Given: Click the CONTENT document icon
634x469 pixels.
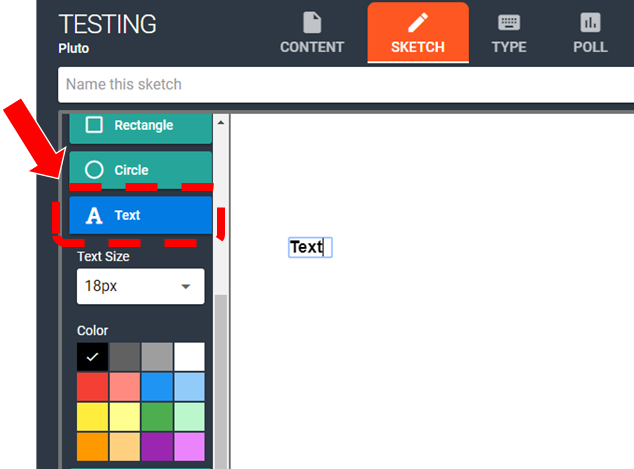Looking at the screenshot, I should [x=312, y=22].
